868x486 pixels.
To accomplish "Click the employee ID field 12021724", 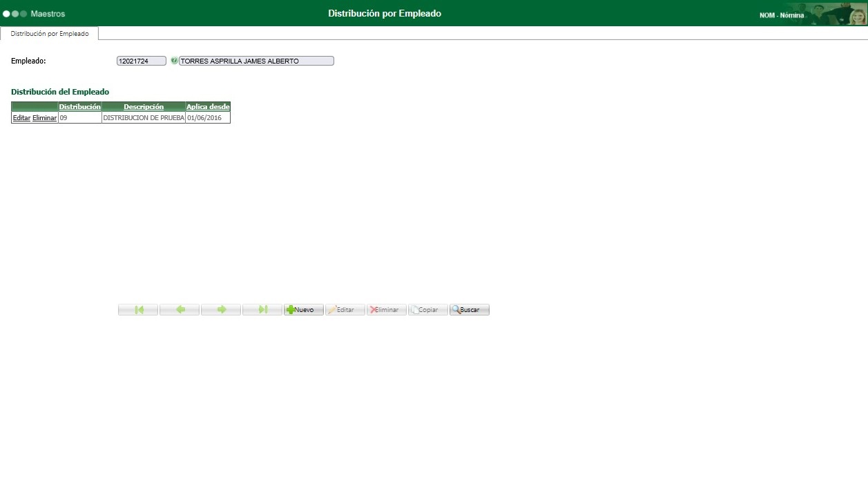I will point(142,61).
